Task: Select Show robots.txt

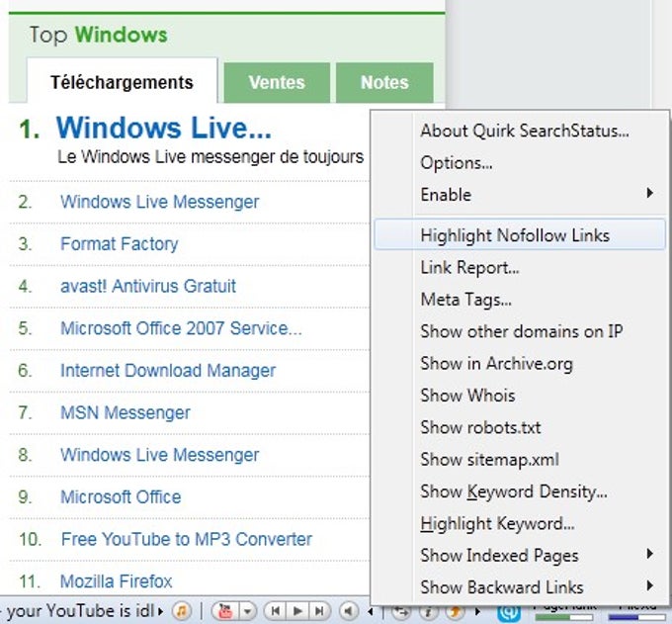Action: pyautogui.click(x=520, y=427)
